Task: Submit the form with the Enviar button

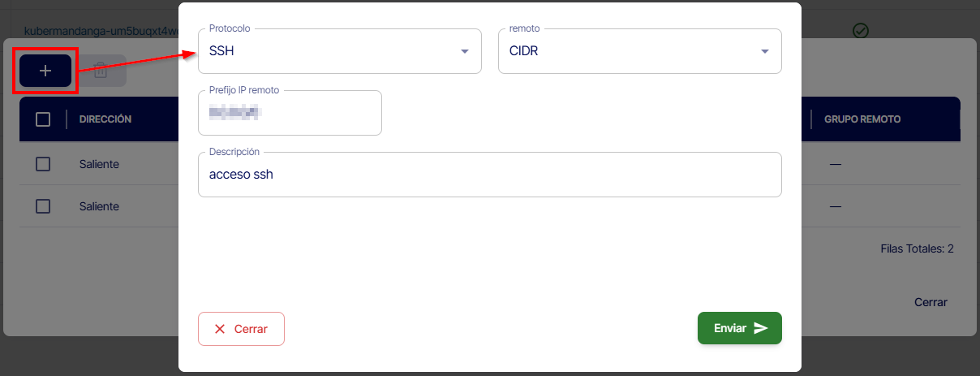Action: (739, 328)
